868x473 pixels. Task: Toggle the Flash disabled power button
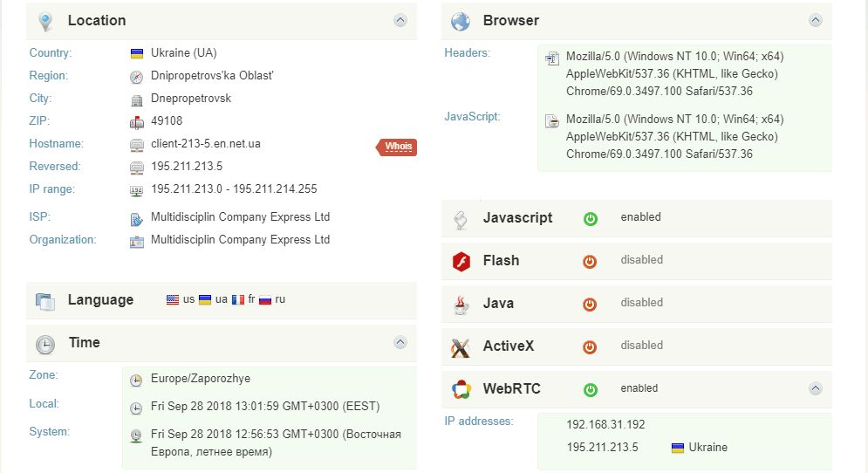pos(591,261)
